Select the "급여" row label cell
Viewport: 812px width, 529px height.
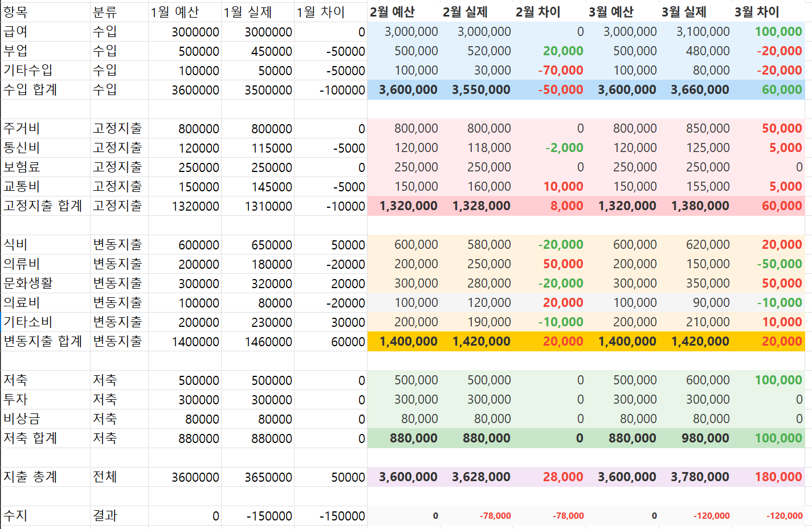pos(46,32)
